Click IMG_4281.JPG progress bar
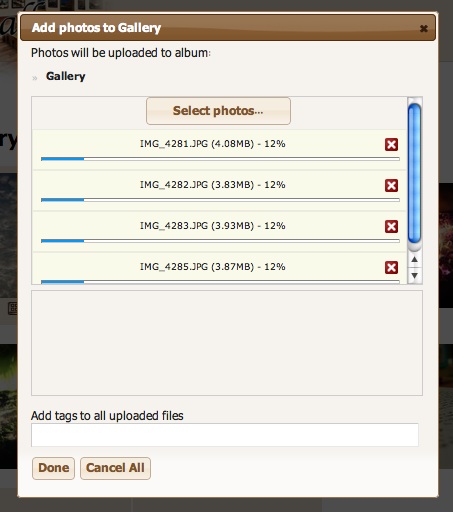453x512 pixels. point(220,159)
